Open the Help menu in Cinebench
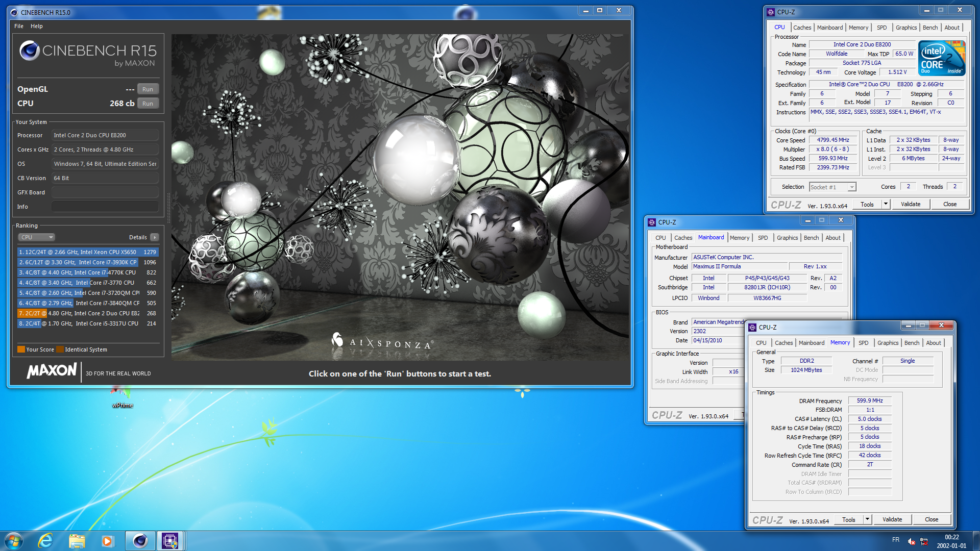Viewport: 980px width, 551px height. [x=37, y=26]
